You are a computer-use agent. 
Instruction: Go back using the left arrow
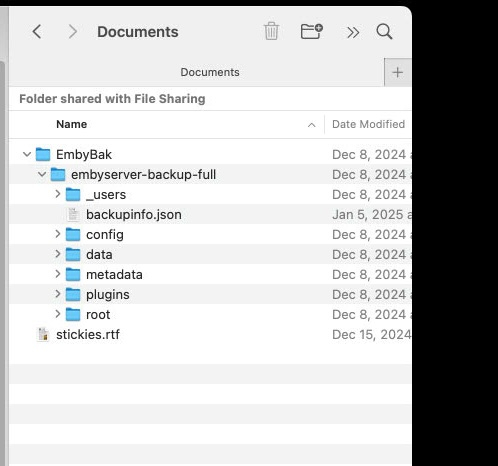point(37,32)
